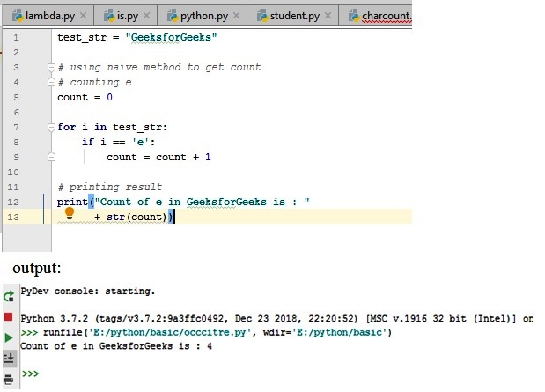Toggle fold end marker on line 9
The height and width of the screenshot is (392, 545).
pos(51,157)
